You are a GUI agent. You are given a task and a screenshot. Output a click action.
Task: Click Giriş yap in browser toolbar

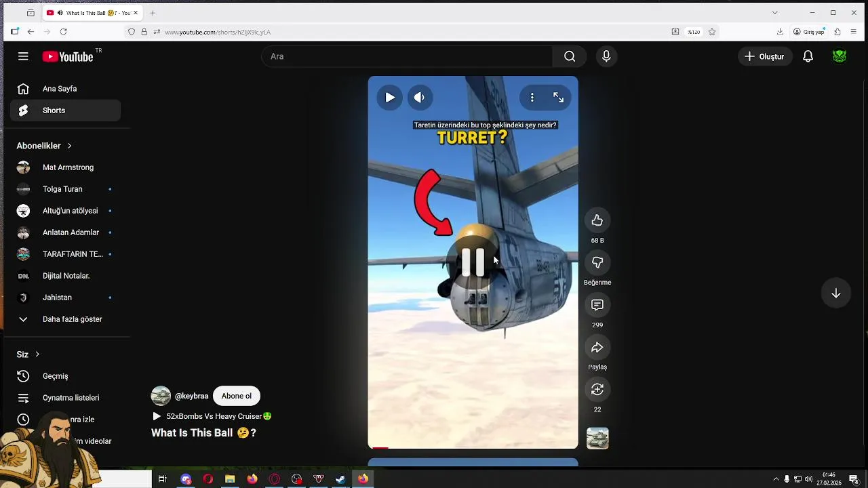[x=809, y=32]
